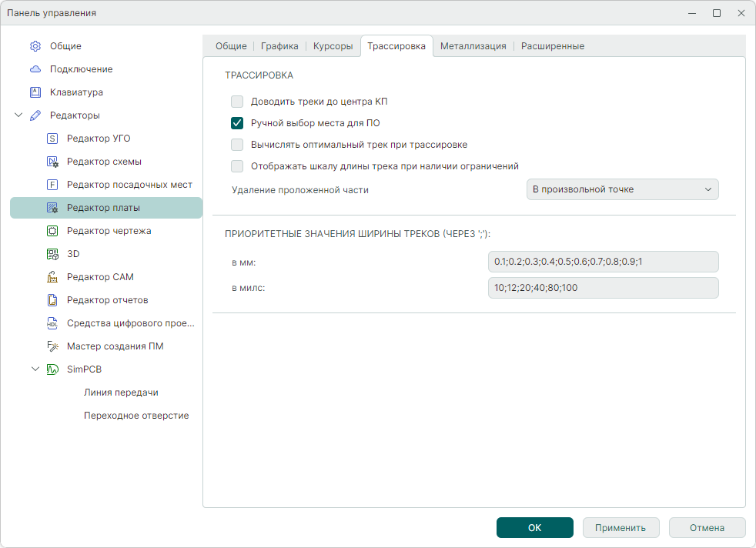
Task: Click the gear icon next to Общие
Action: pyautogui.click(x=35, y=46)
